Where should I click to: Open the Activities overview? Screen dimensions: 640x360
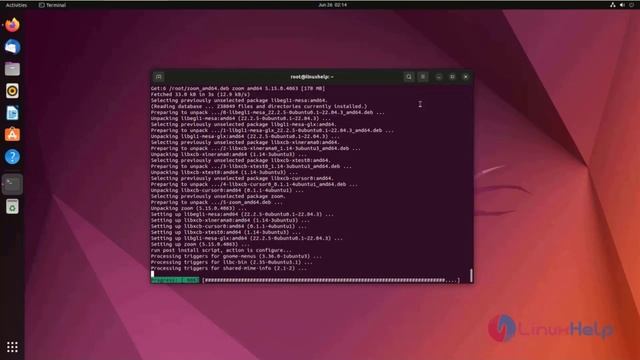tap(16, 5)
